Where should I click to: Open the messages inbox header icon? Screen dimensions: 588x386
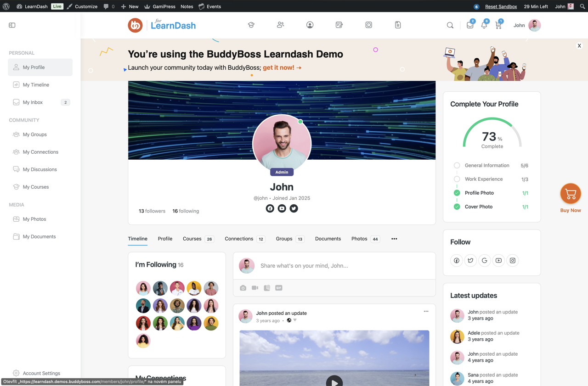coord(469,26)
